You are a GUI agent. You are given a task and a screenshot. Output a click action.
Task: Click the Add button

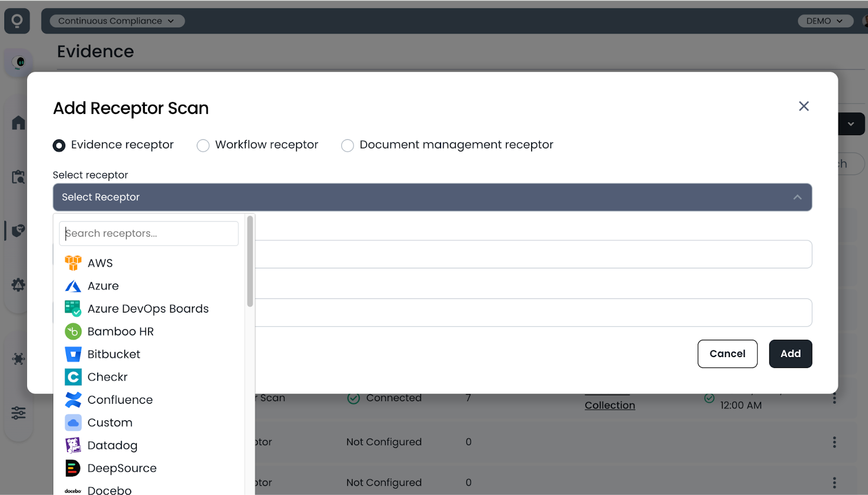coord(790,354)
